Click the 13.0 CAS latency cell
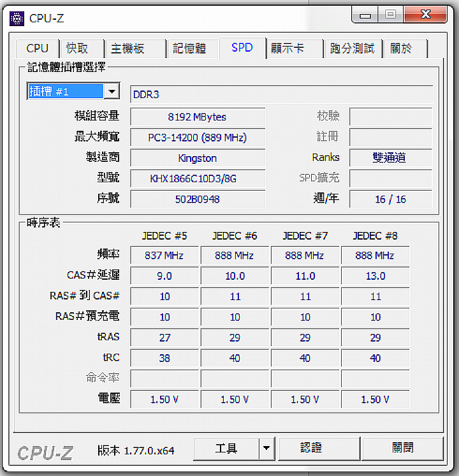 click(x=375, y=276)
